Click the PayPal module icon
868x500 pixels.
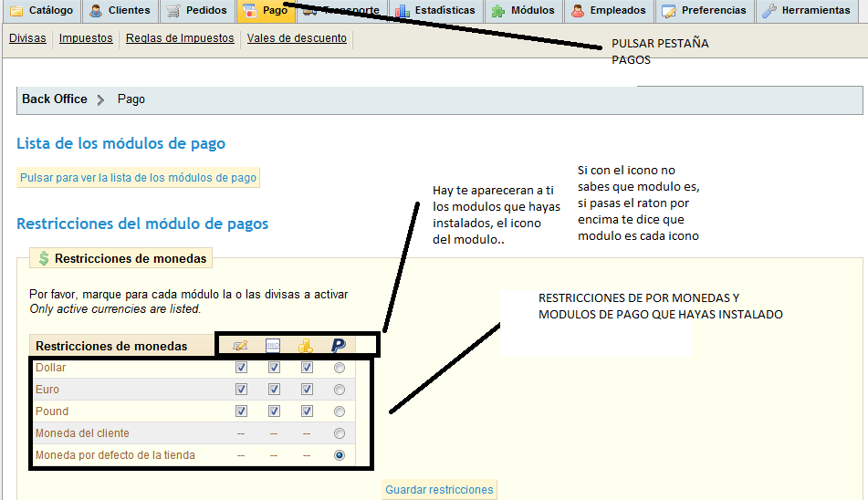pyautogui.click(x=339, y=346)
